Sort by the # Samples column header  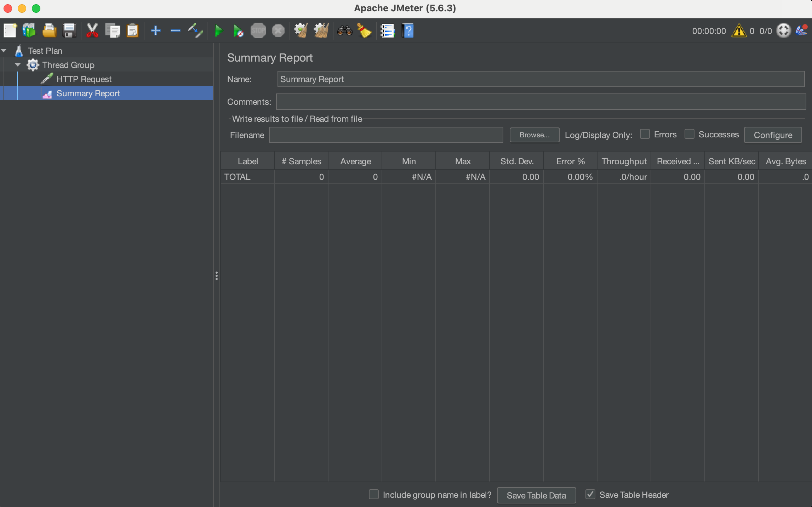[301, 161]
